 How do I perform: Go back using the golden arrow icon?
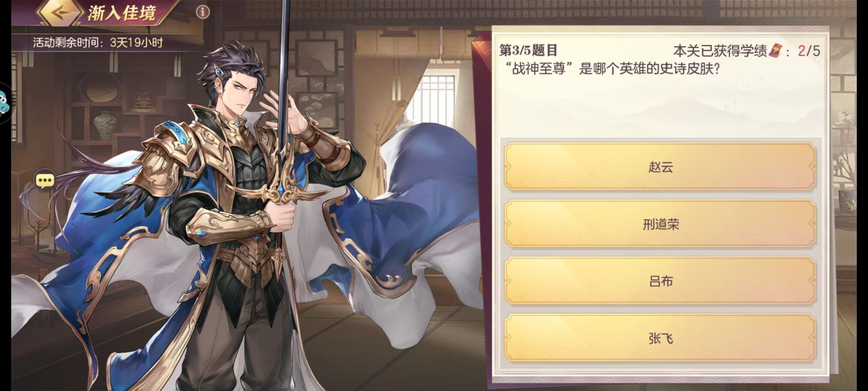pos(60,13)
